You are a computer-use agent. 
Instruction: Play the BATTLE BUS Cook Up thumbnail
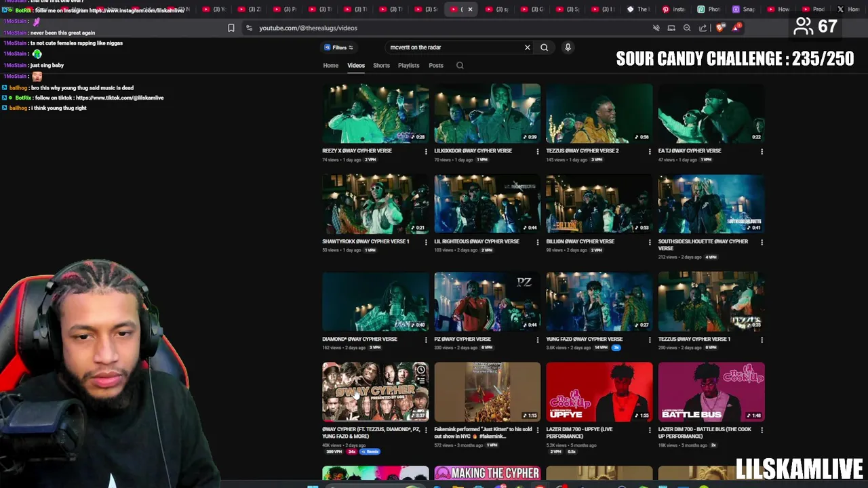pos(711,392)
